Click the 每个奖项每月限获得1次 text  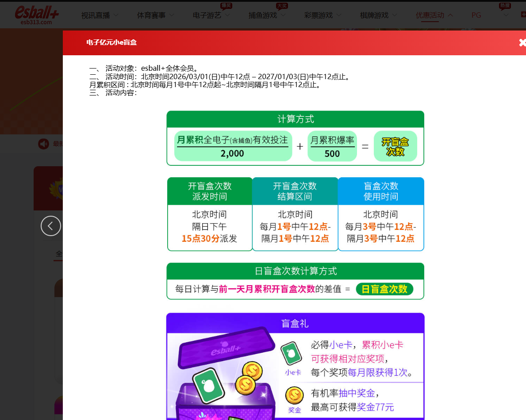click(361, 372)
